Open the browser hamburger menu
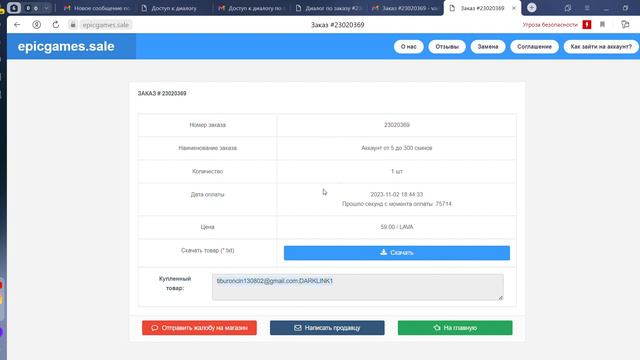640x360 pixels. point(587,8)
